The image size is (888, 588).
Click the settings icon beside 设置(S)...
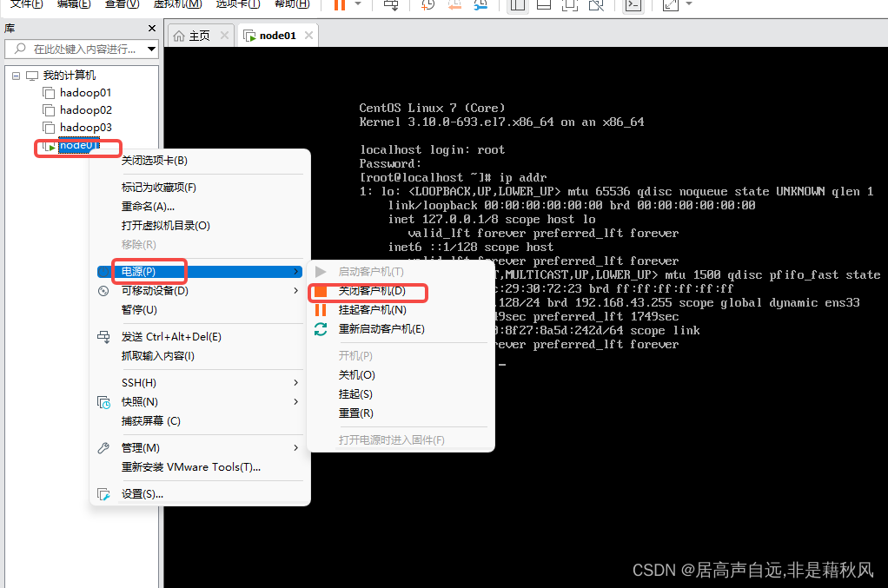[x=103, y=494]
